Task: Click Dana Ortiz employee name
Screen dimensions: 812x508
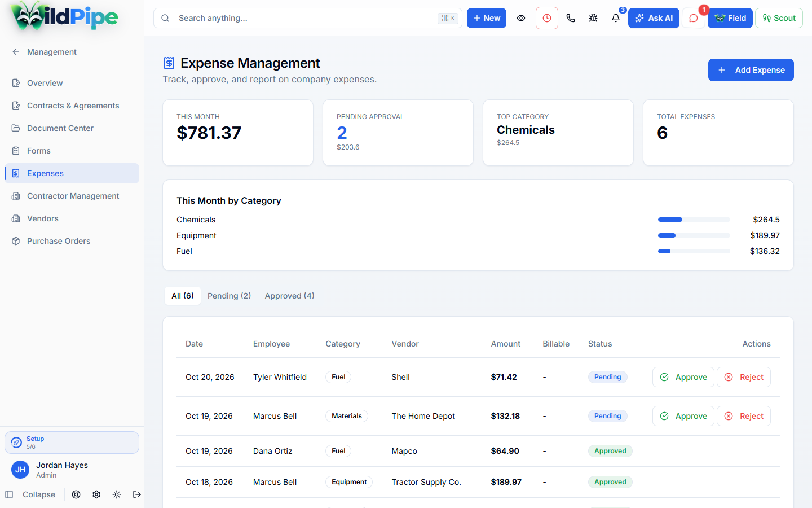Action: (x=273, y=451)
